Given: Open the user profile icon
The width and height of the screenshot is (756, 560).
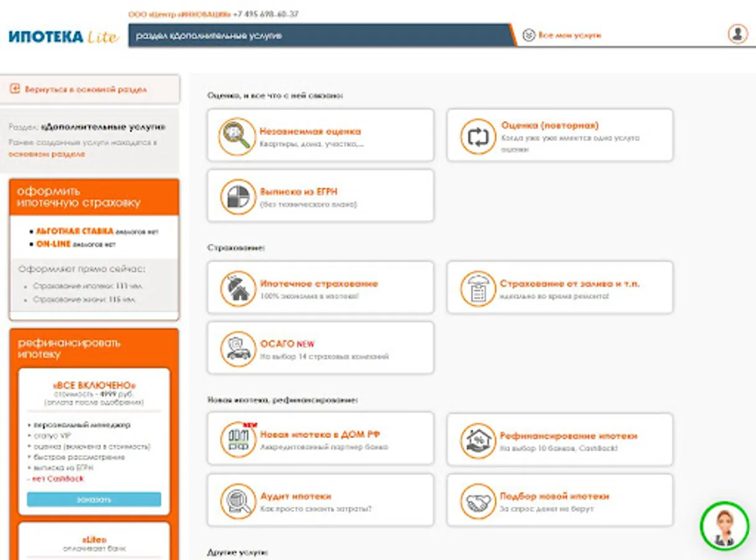Looking at the screenshot, I should pos(737,34).
